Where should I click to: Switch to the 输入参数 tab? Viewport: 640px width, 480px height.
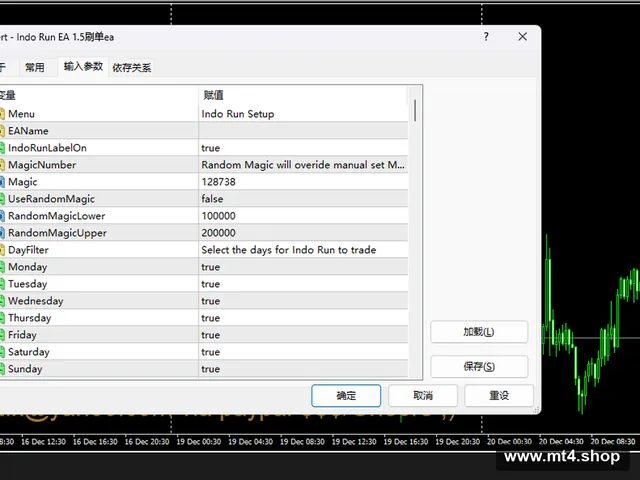pos(83,66)
